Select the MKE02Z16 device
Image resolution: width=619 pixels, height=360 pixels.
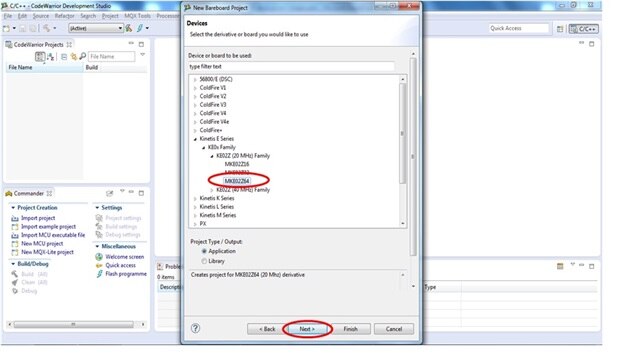237,164
